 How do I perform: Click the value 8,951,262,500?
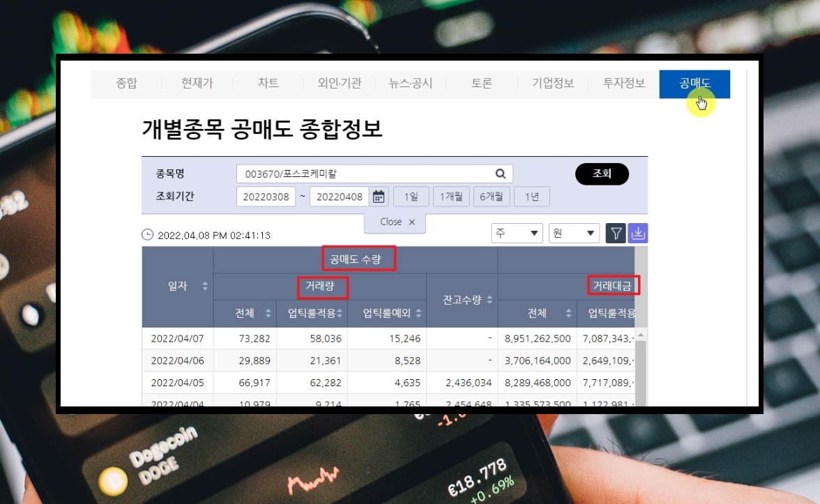coord(538,339)
